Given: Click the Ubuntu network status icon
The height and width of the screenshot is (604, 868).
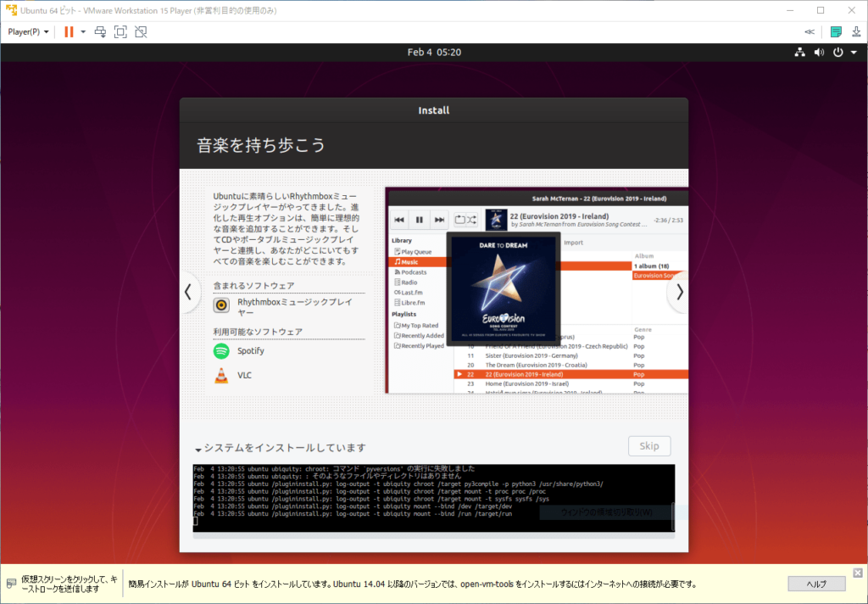Looking at the screenshot, I should 800,52.
